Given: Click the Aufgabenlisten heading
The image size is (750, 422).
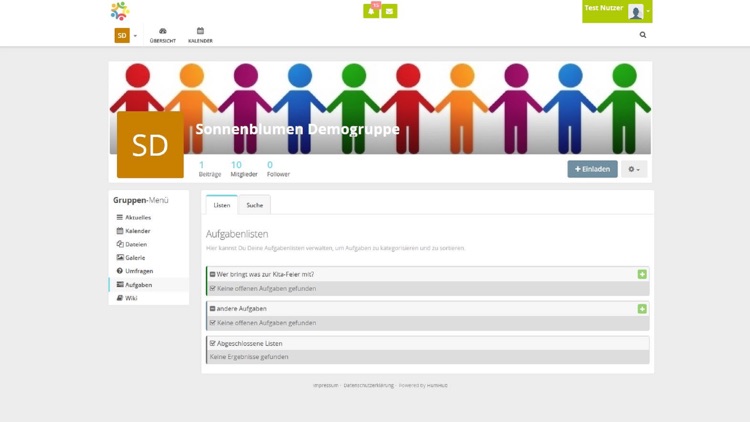Looking at the screenshot, I should click(x=237, y=234).
